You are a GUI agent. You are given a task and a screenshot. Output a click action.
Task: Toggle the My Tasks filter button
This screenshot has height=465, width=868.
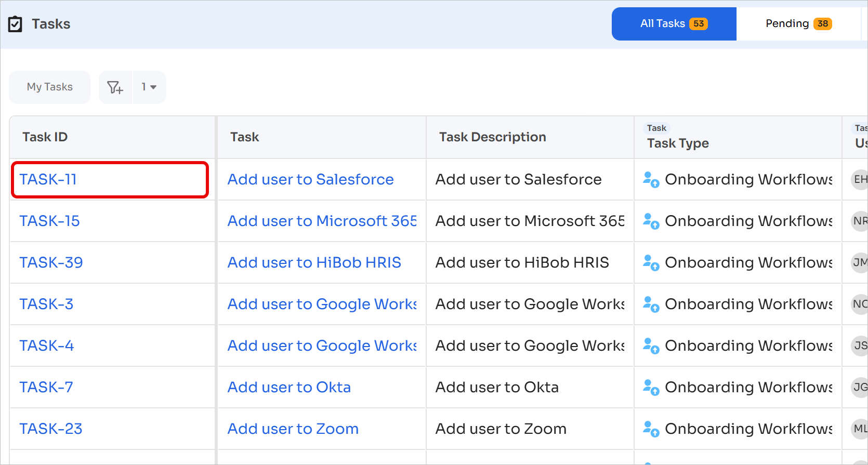[50, 87]
